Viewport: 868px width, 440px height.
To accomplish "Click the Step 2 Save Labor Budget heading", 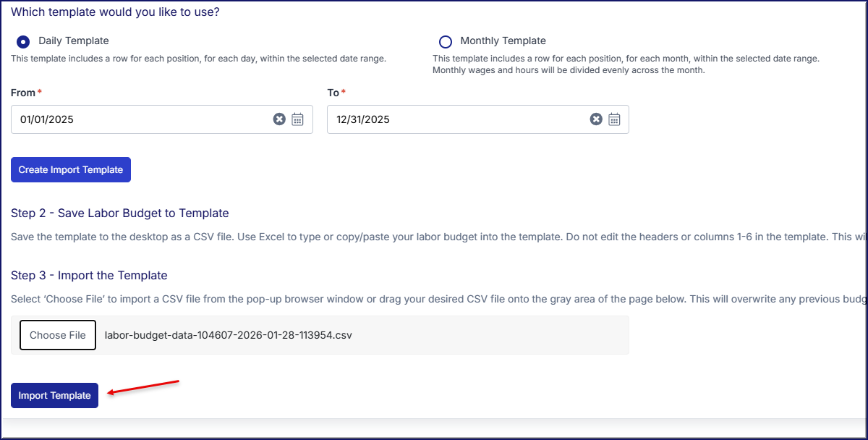I will (120, 213).
